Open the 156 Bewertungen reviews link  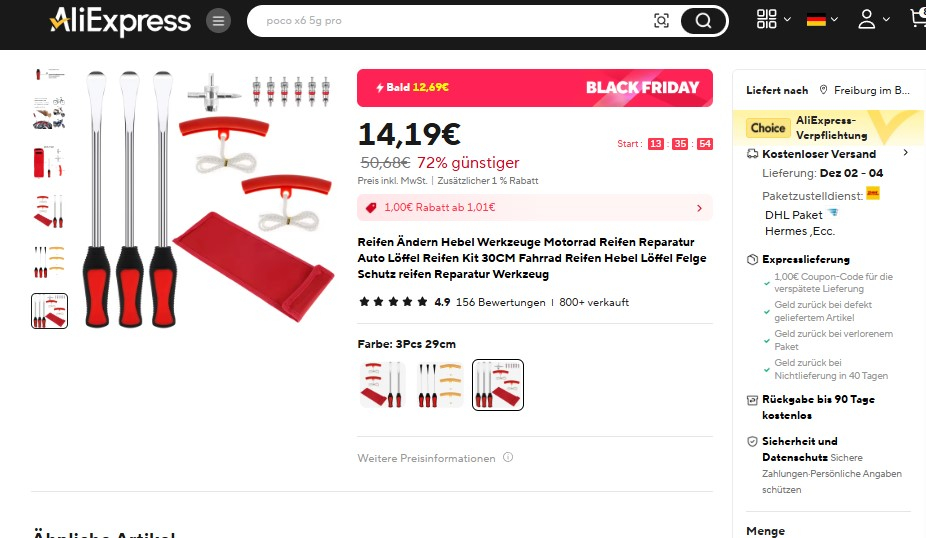[x=500, y=302]
